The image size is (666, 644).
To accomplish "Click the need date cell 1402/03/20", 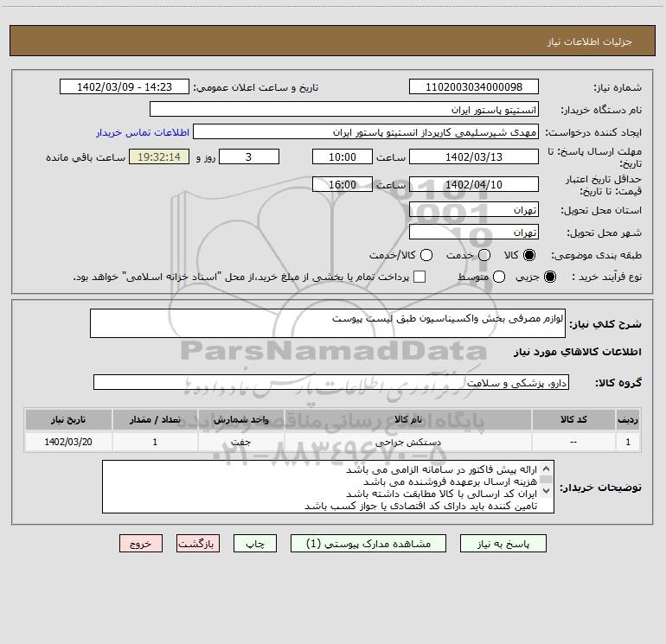I will (x=68, y=442).
